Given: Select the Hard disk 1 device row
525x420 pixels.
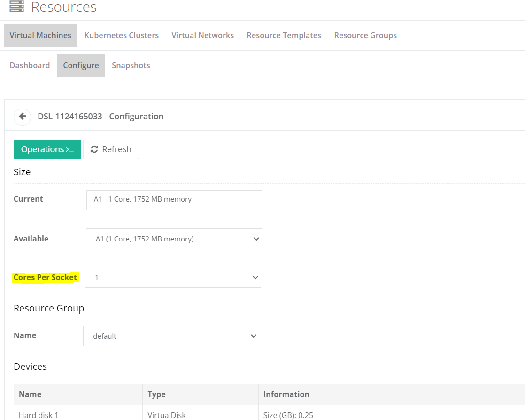Looking at the screenshot, I should click(39, 415).
